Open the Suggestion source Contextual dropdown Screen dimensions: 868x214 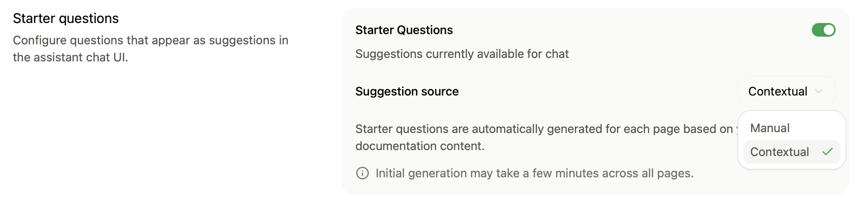click(786, 91)
